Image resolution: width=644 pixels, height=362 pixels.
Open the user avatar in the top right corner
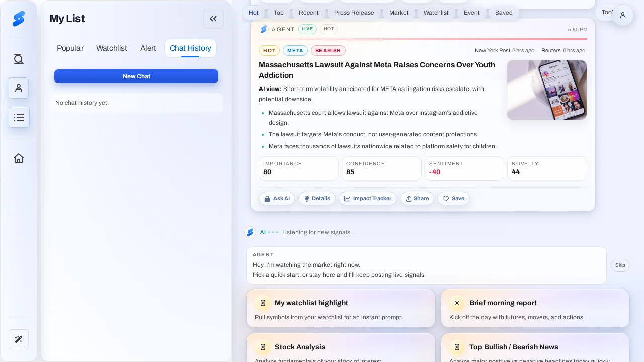click(623, 15)
